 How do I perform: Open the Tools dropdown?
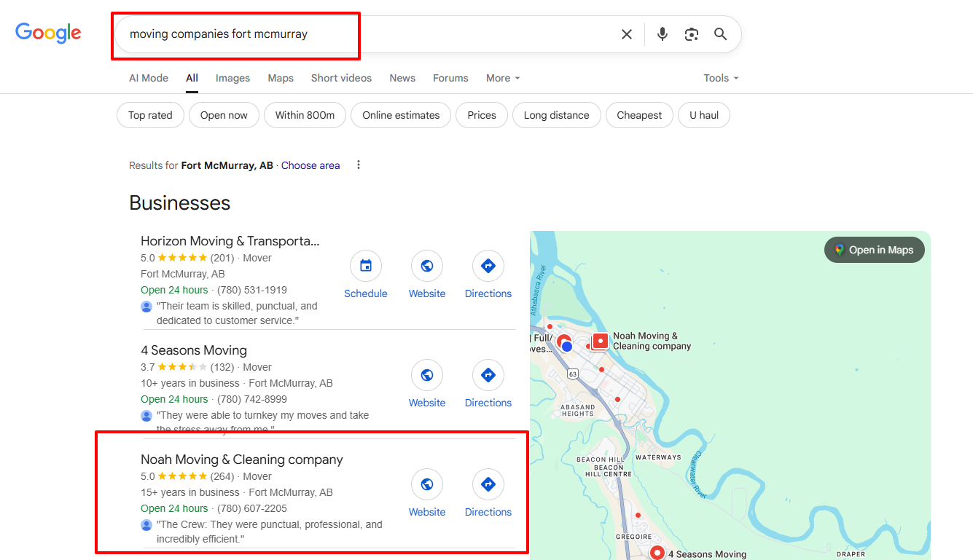721,78
